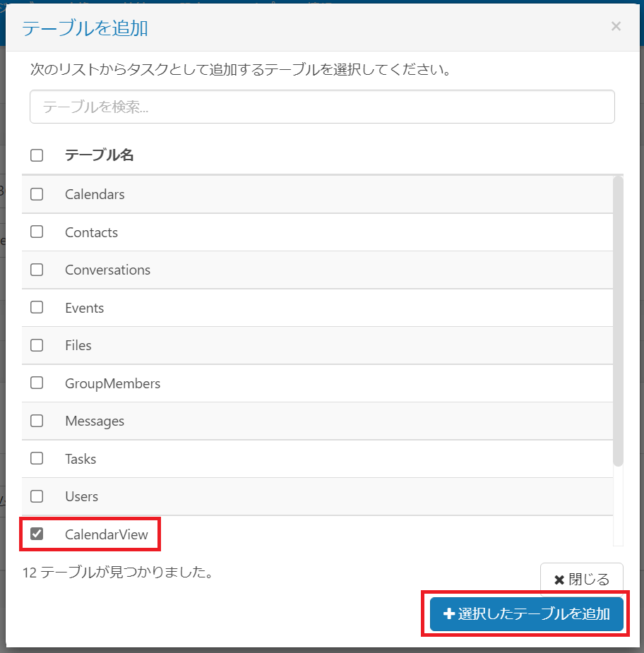Tick the Messages table checkbox
The width and height of the screenshot is (644, 653).
pyautogui.click(x=37, y=421)
